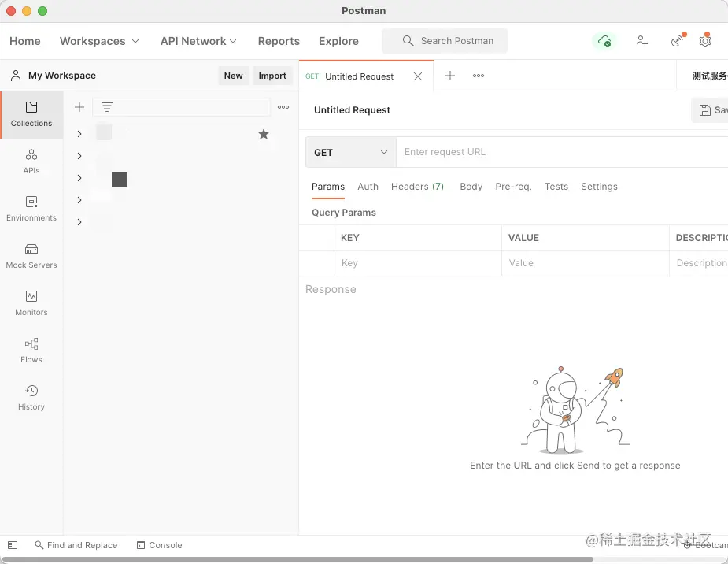Screen dimensions: 728x564
Task: Open the API Network dropdown menu
Action: click(198, 41)
